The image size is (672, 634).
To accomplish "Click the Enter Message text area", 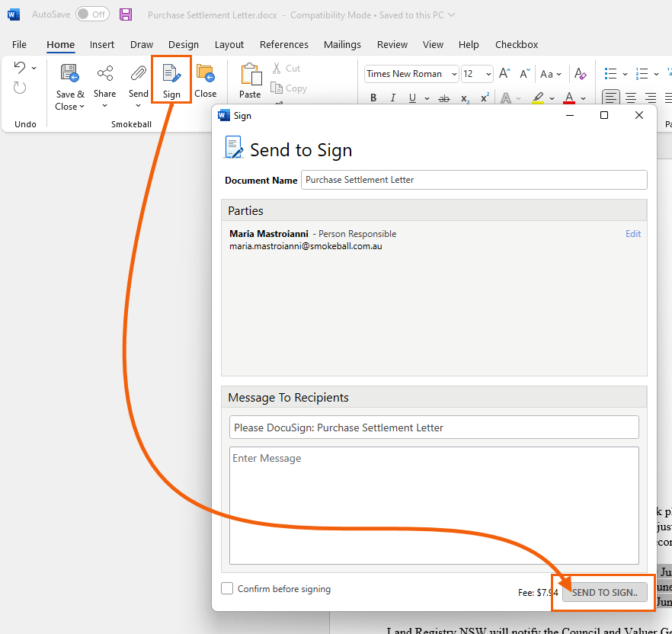I will pyautogui.click(x=434, y=505).
